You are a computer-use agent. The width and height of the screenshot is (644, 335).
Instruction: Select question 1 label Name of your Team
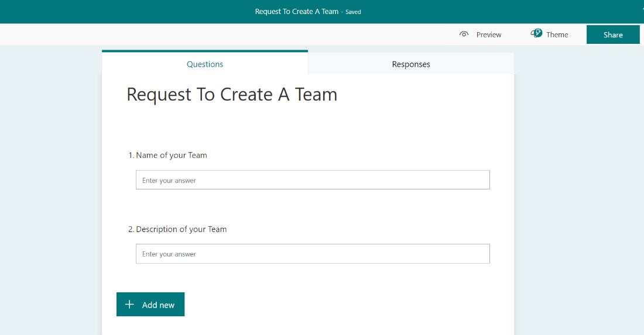pos(172,156)
